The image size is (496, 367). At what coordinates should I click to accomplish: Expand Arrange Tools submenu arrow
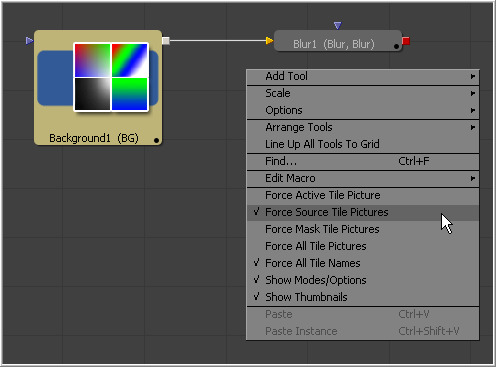pos(473,127)
